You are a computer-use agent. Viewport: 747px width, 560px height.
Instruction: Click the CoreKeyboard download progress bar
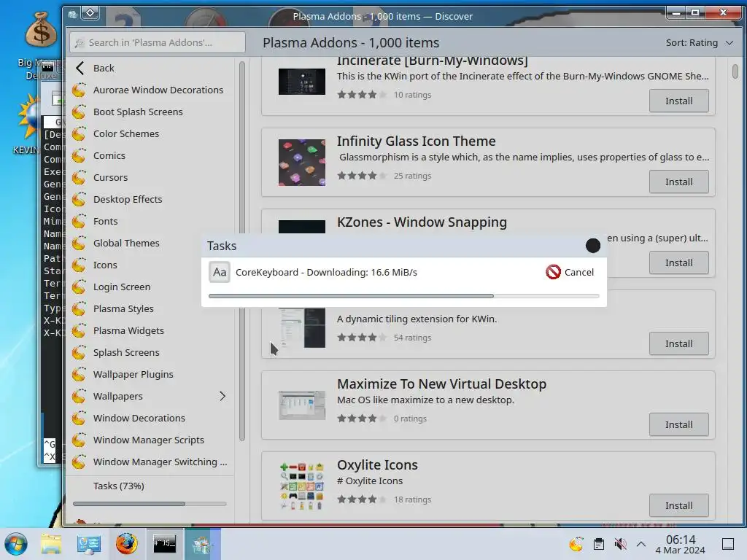click(404, 296)
